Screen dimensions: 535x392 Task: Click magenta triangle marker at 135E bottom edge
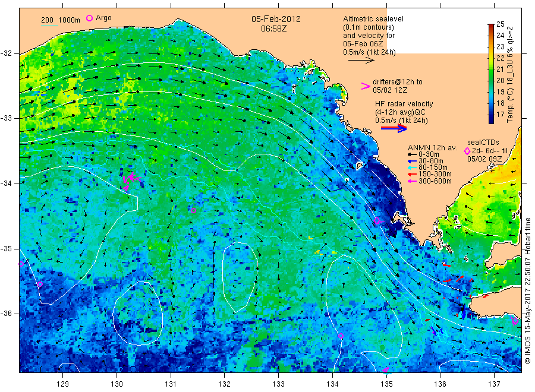coord(386,370)
